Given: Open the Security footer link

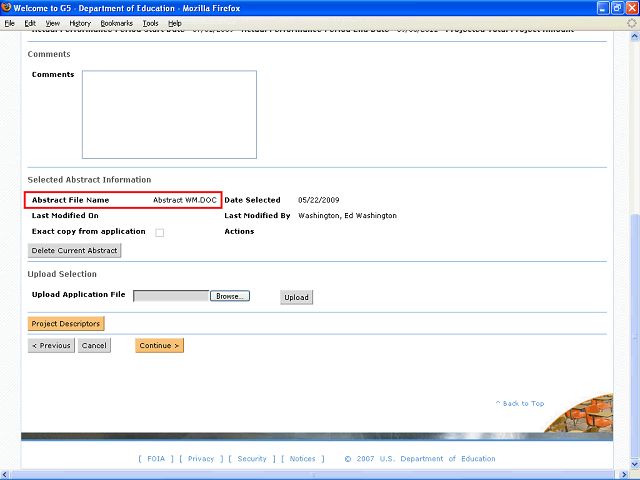Looking at the screenshot, I should pos(252,459).
